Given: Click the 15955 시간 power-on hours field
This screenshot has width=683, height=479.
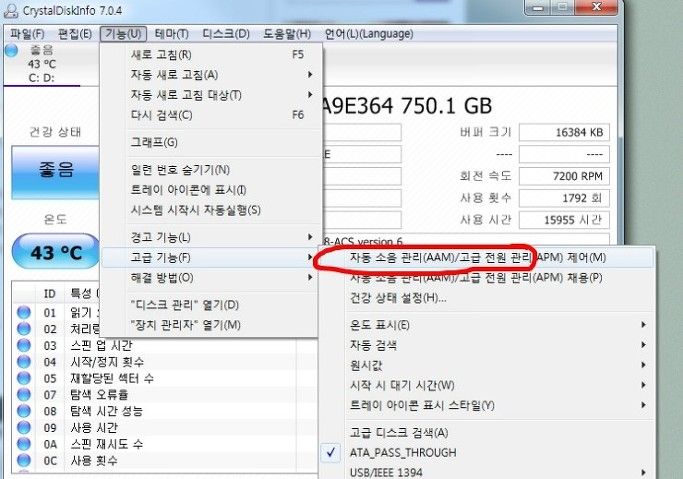Looking at the screenshot, I should pos(564,219).
